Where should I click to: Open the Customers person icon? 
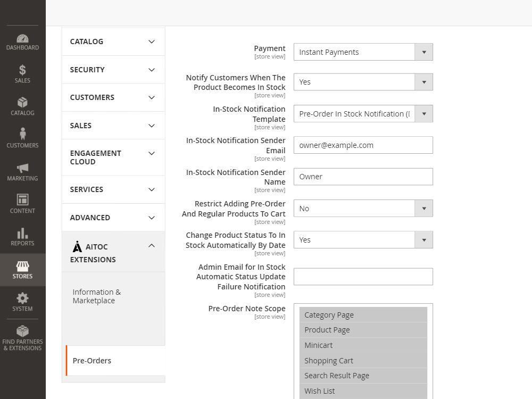point(22,134)
